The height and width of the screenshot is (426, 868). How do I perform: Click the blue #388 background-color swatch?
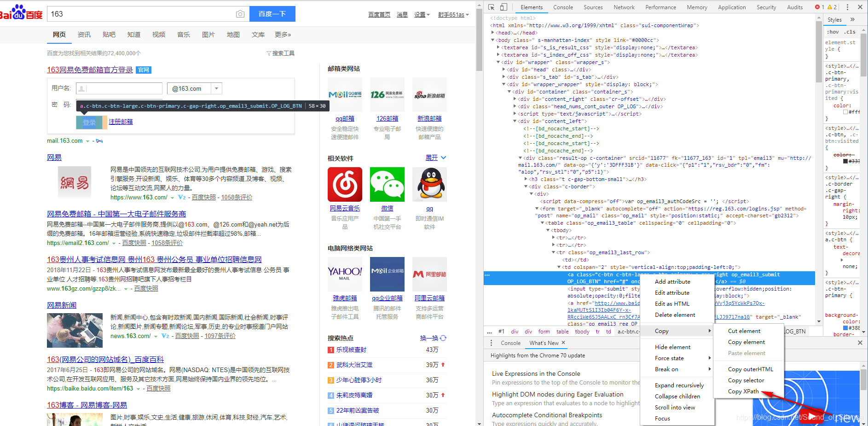(x=845, y=328)
